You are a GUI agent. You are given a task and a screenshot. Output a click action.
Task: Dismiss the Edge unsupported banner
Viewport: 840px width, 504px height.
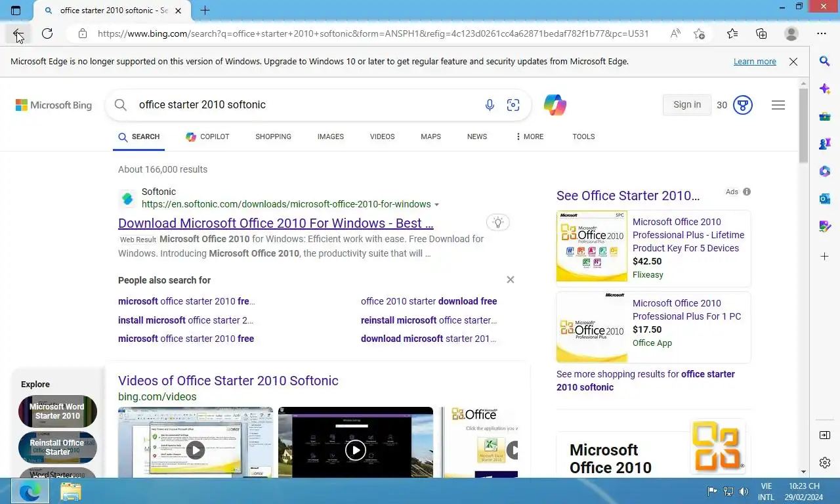point(793,62)
